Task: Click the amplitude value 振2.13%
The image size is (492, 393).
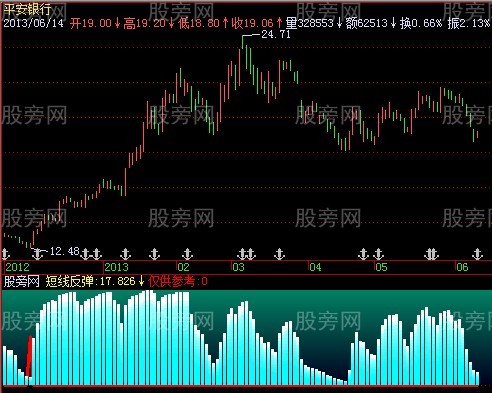Action: (x=469, y=23)
